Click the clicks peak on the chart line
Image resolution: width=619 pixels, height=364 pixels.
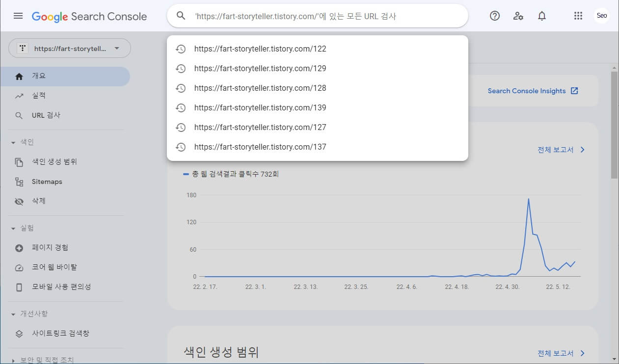point(529,199)
